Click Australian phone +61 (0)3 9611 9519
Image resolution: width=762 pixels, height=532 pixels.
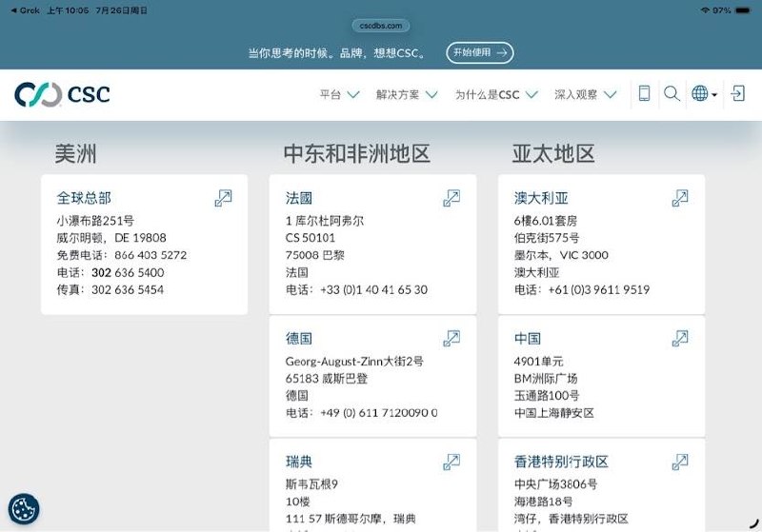click(x=599, y=289)
